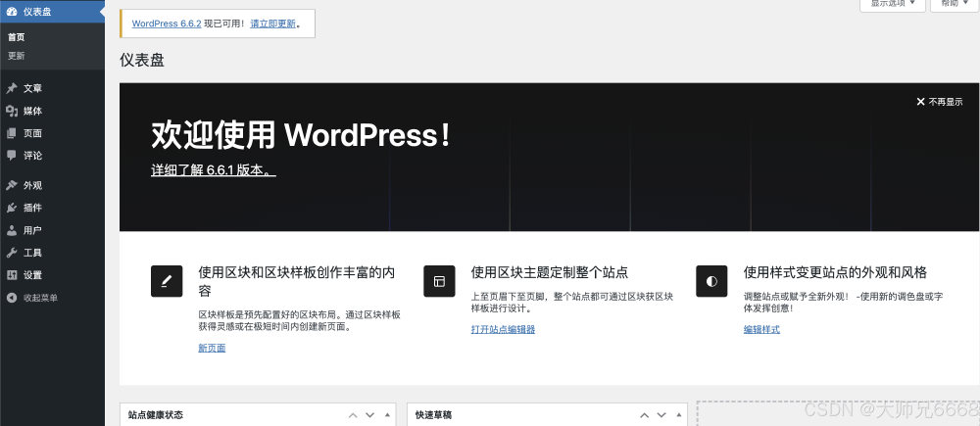The width and height of the screenshot is (980, 426).
Task: Click the Users person icon
Action: pyautogui.click(x=11, y=230)
